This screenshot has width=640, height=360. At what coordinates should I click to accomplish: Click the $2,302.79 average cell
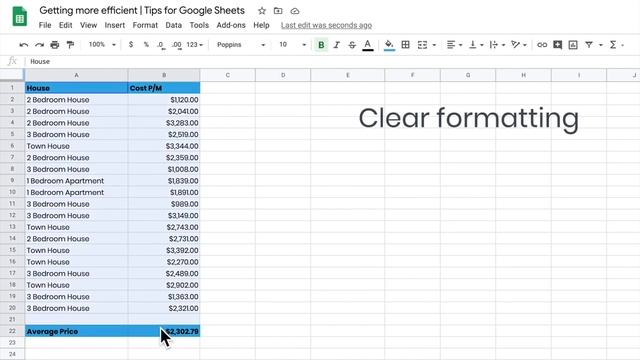click(164, 331)
